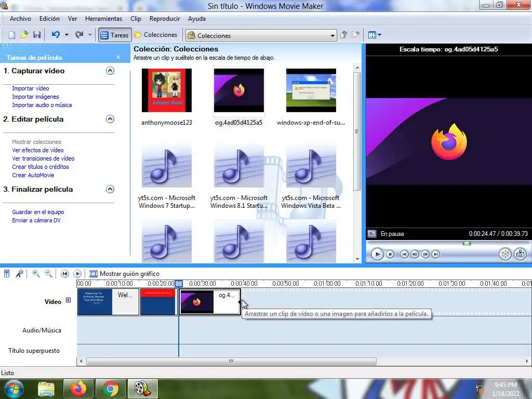Click the Open Project folder icon
This screenshot has height=399, width=532.
(x=24, y=35)
